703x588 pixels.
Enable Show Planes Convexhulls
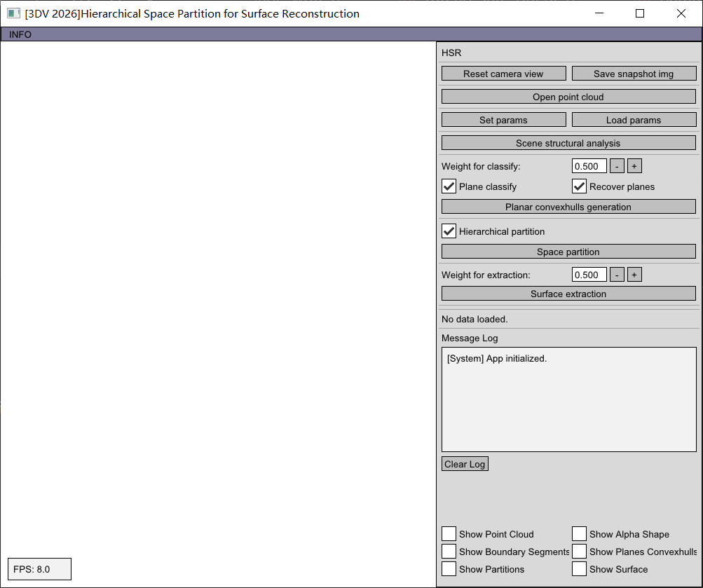click(x=579, y=551)
